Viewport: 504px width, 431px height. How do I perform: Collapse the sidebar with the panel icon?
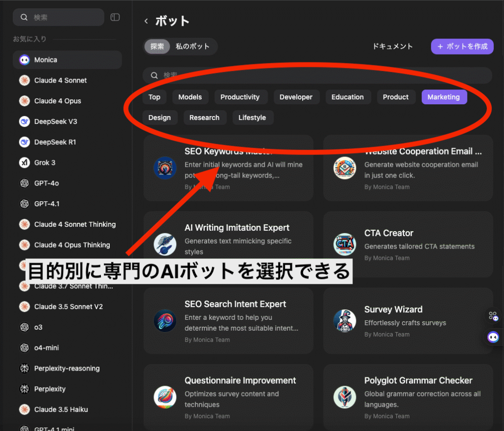point(115,17)
